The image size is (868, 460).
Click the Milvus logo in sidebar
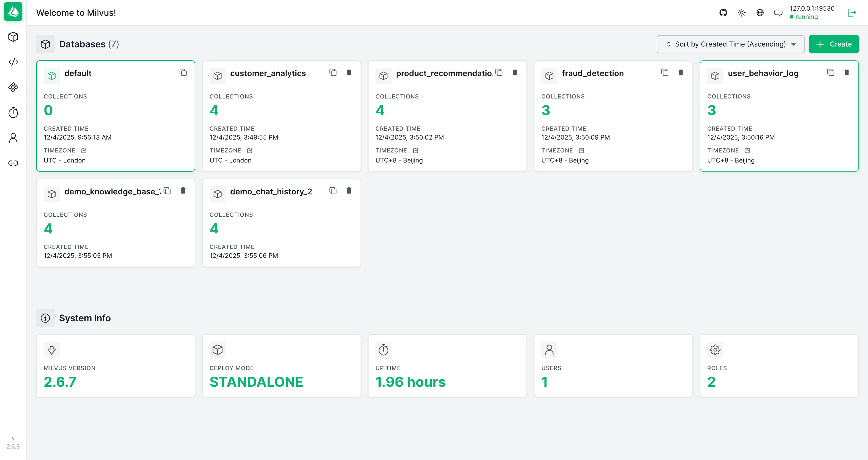pyautogui.click(x=13, y=12)
